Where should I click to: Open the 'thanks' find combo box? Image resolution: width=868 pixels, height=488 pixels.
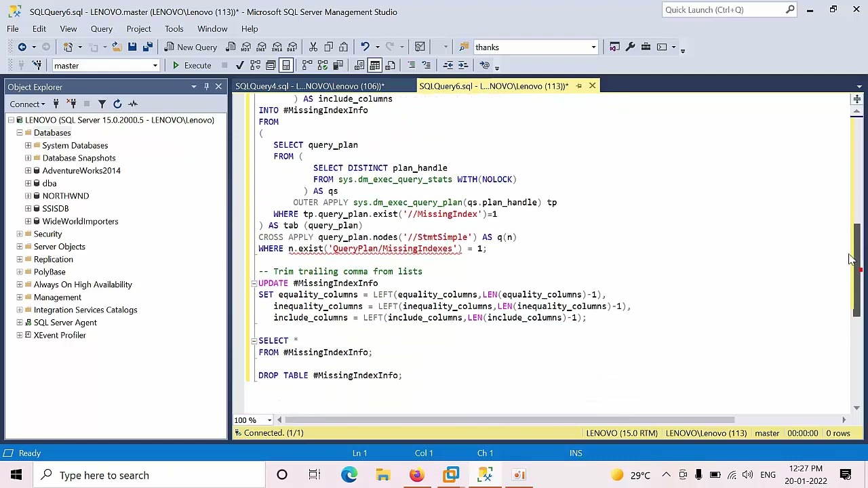click(x=593, y=47)
